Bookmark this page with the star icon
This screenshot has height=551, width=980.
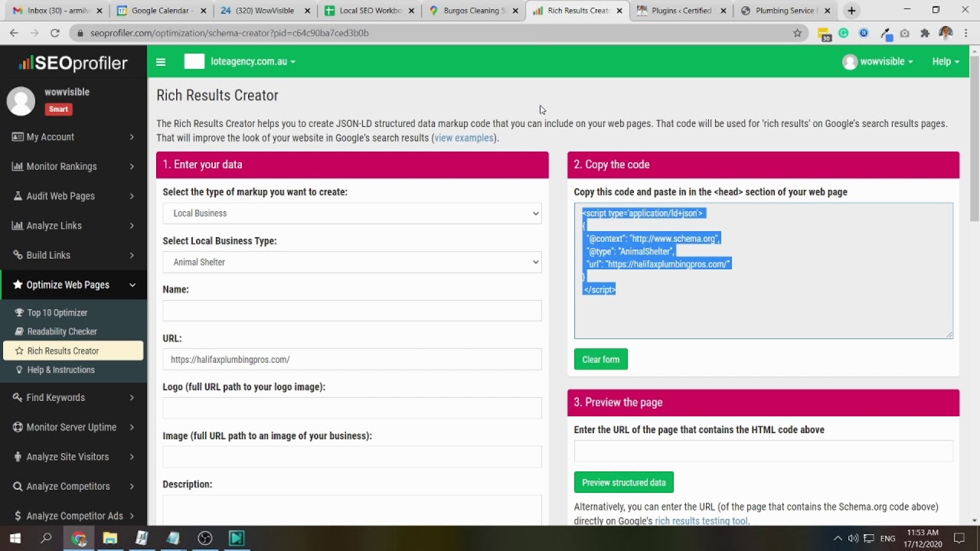click(x=797, y=33)
